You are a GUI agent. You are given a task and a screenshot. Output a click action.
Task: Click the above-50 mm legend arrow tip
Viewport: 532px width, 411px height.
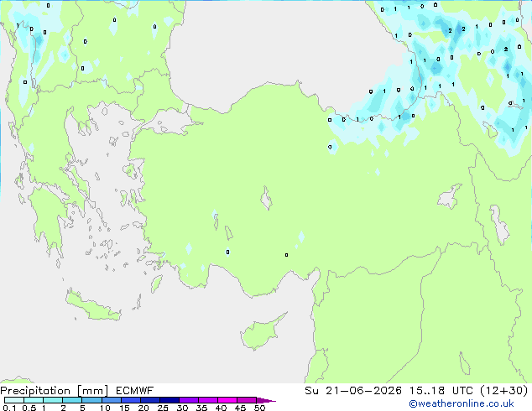(266, 400)
